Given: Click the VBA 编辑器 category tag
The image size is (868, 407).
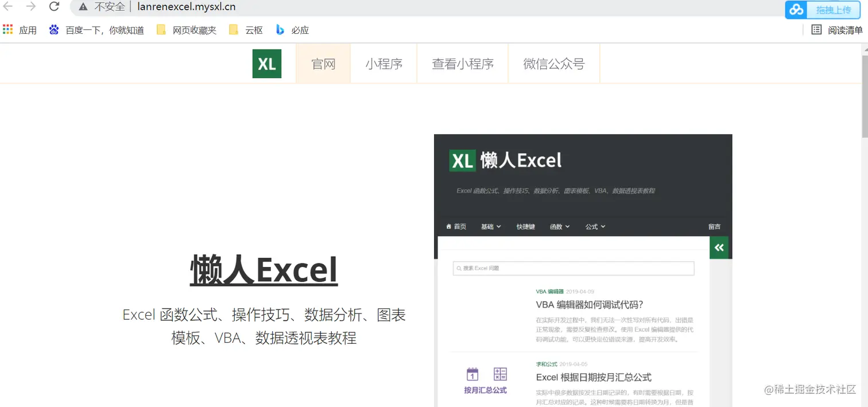Looking at the screenshot, I should pyautogui.click(x=550, y=292).
